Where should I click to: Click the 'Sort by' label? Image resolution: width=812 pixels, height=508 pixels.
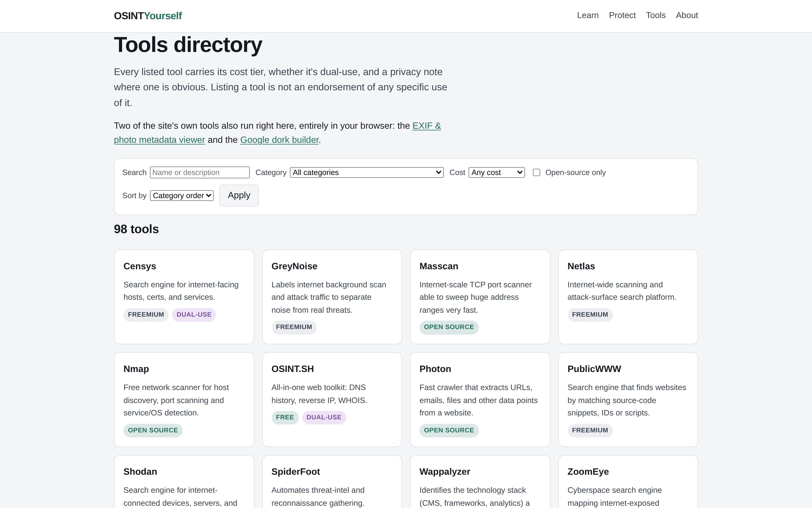pyautogui.click(x=134, y=196)
